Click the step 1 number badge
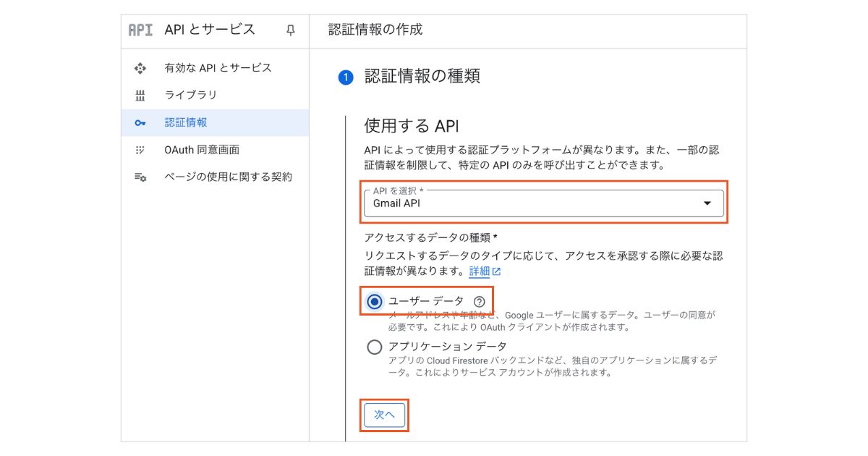This screenshot has height=456, width=868. 346,77
